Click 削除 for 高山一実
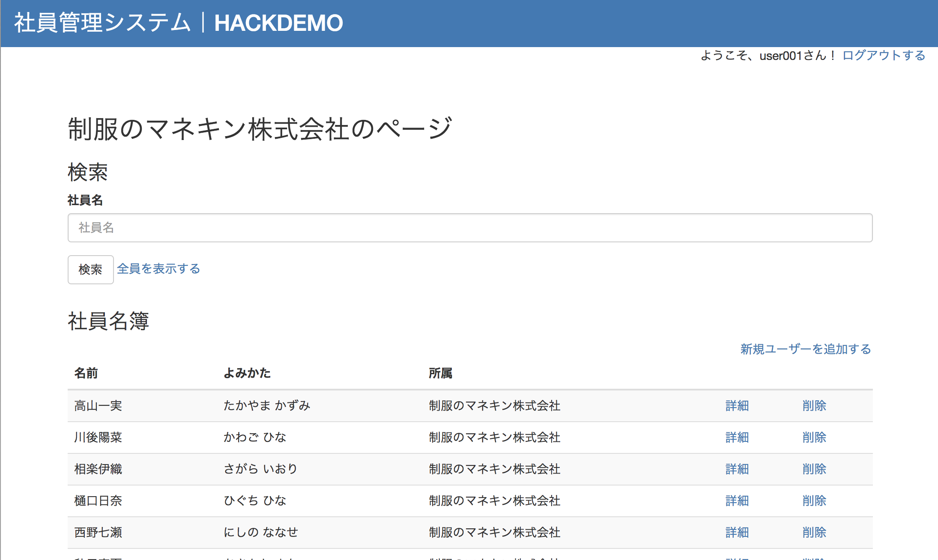 click(814, 406)
